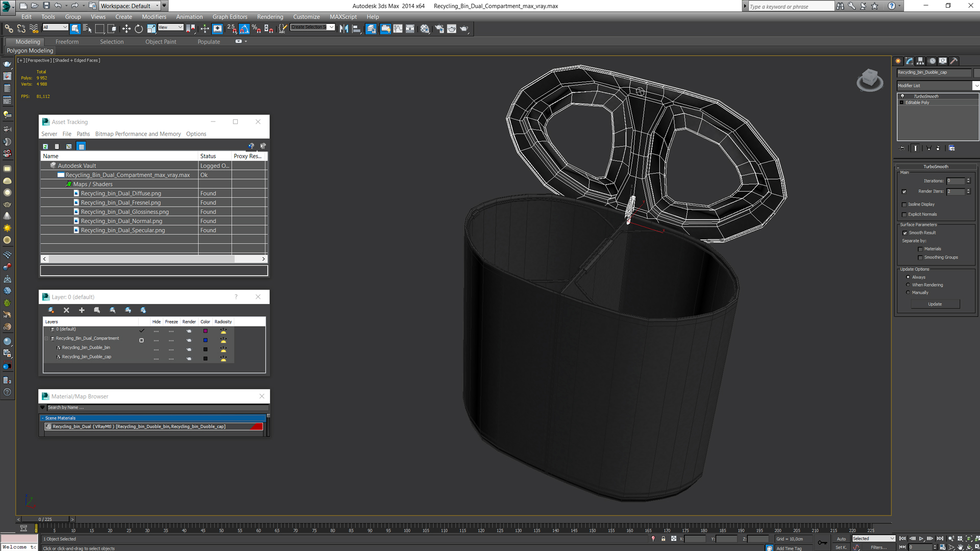Screen dimensions: 980x551
Task: Add selected objects to highlighted layer
Action: 82,310
